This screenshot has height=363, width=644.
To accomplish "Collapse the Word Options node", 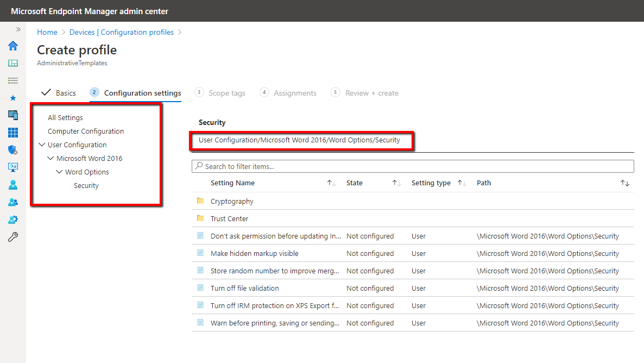I will point(59,172).
